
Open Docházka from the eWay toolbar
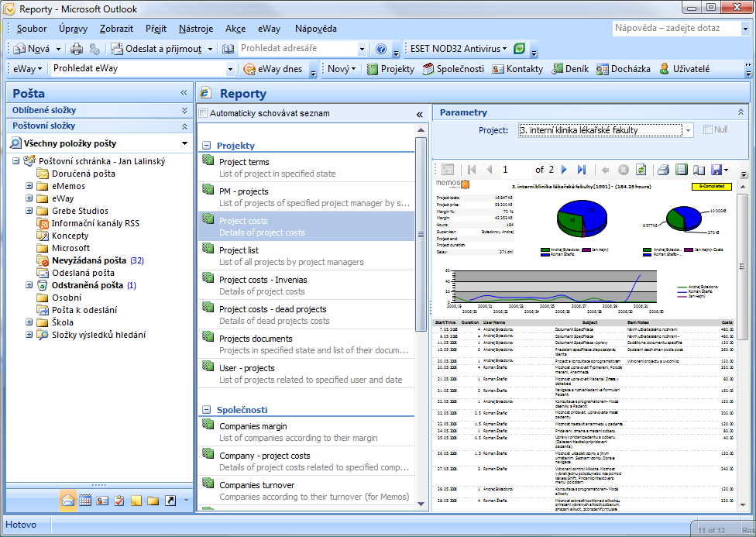click(624, 69)
